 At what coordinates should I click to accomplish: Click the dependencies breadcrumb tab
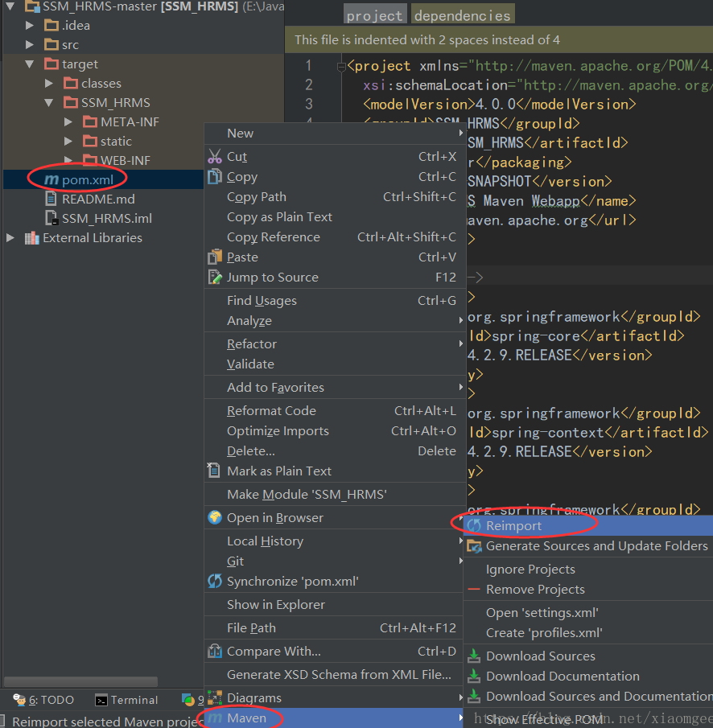(x=463, y=15)
